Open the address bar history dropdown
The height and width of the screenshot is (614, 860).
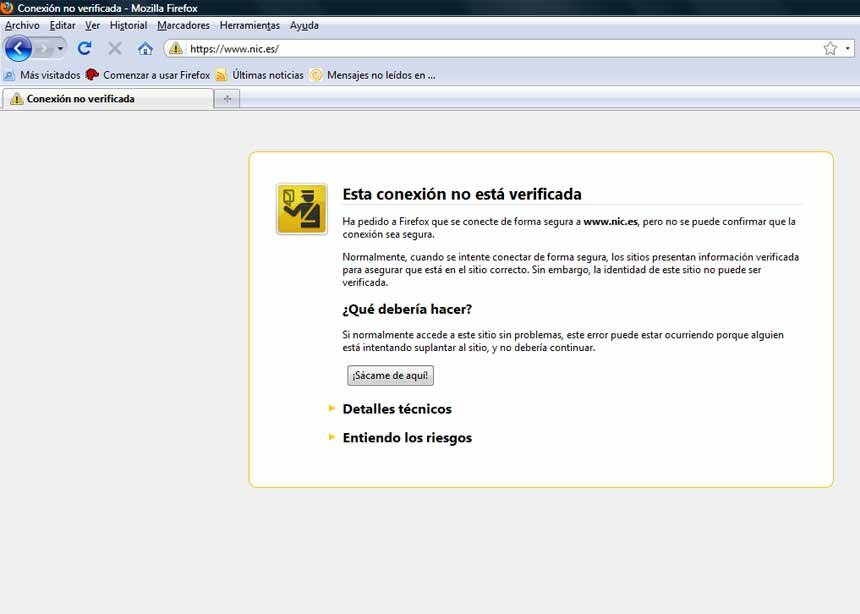click(x=848, y=48)
